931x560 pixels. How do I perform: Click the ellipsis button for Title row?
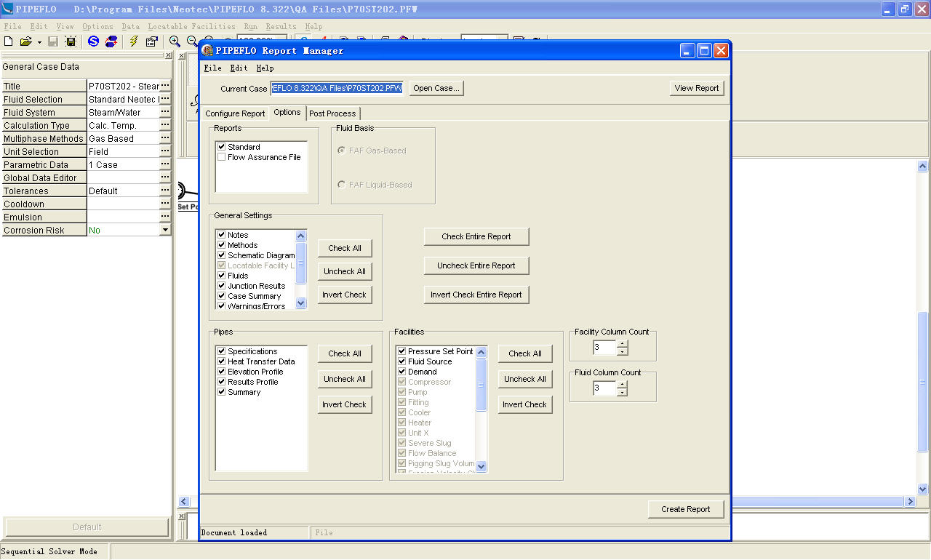[165, 86]
